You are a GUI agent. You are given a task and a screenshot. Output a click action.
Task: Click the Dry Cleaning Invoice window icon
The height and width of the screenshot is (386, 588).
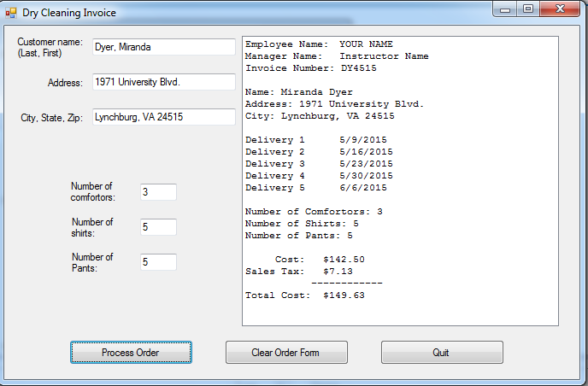(11, 13)
